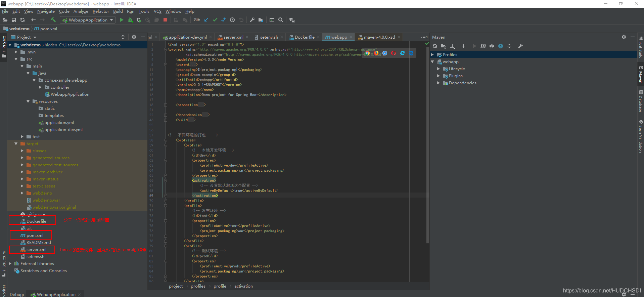
Task: Run WebappApplication with the green play icon
Action: click(122, 20)
